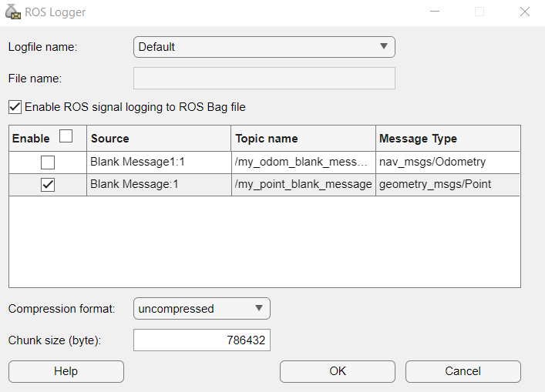Image resolution: width=545 pixels, height=392 pixels.
Task: Toggle Enable ROS signal logging checkbox
Action: 15,107
